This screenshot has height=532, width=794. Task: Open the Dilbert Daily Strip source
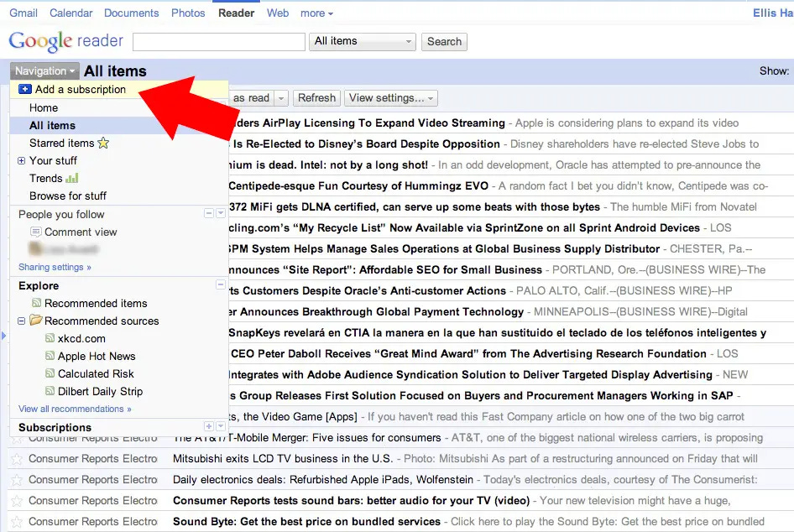pyautogui.click(x=100, y=391)
